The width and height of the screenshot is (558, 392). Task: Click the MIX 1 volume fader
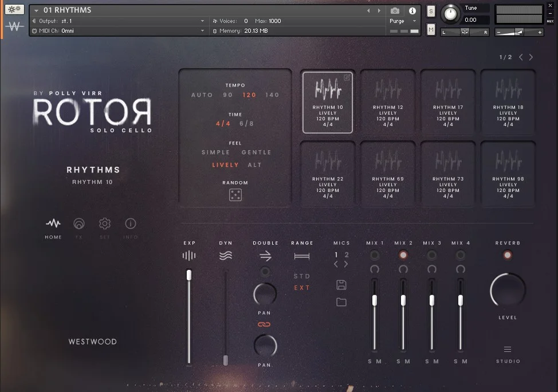(x=374, y=300)
